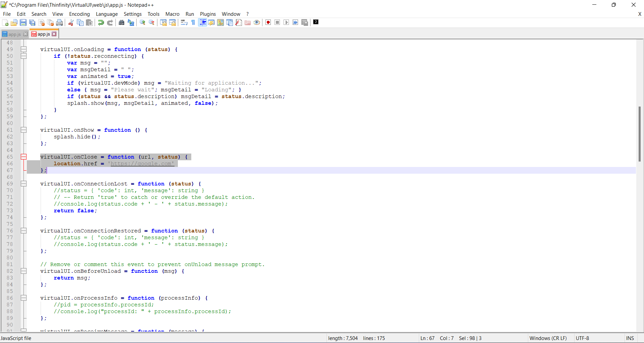Collapse onProcessInfo fold at line 86
644x343 pixels.
pos(24,298)
